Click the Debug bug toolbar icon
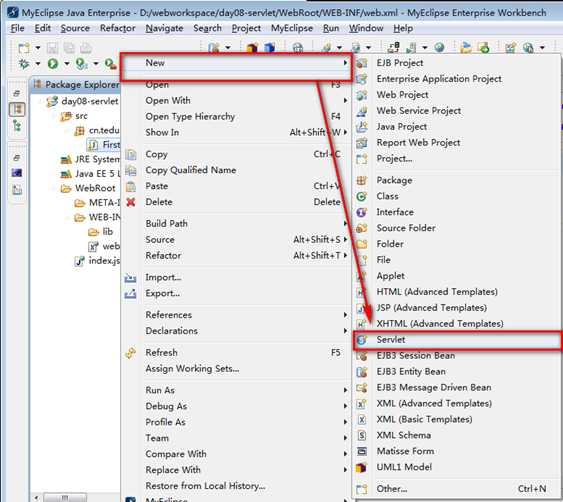563x502 pixels. coord(24,64)
